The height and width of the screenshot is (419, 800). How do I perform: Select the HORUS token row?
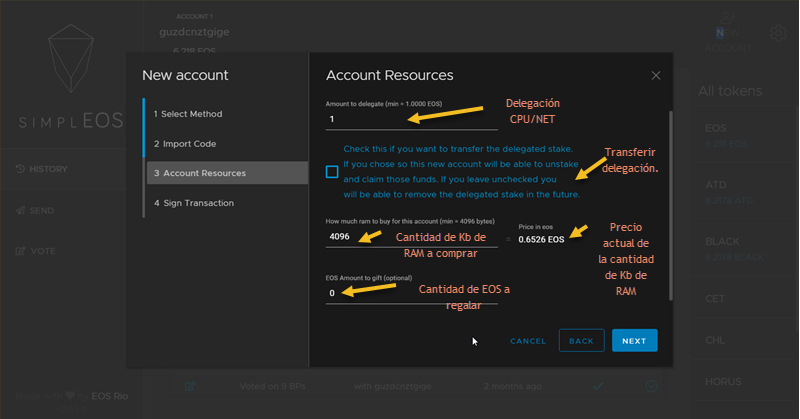point(745,382)
